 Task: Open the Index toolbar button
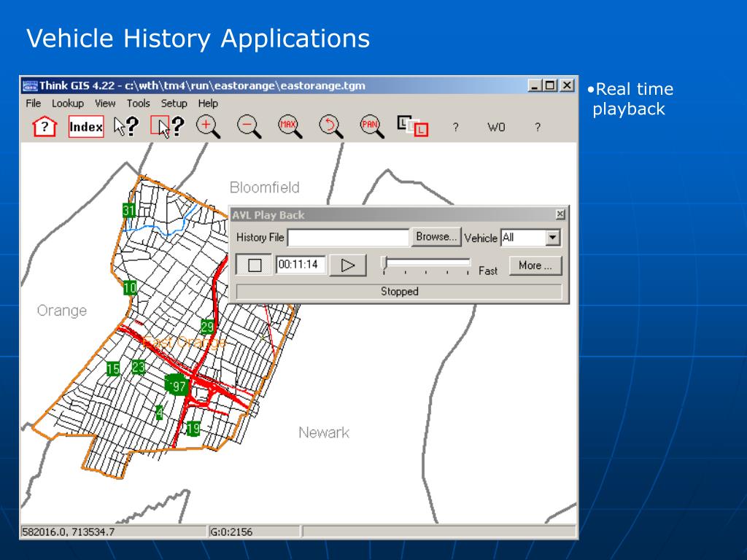(x=86, y=127)
